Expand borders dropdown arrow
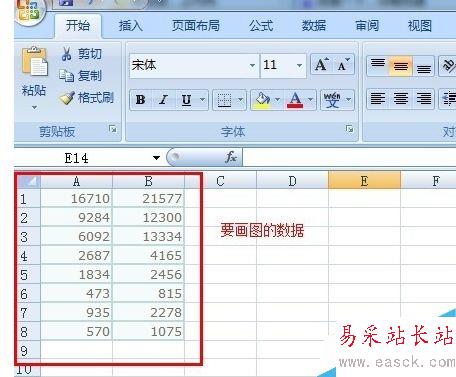This screenshot has width=456, height=377. click(x=240, y=100)
